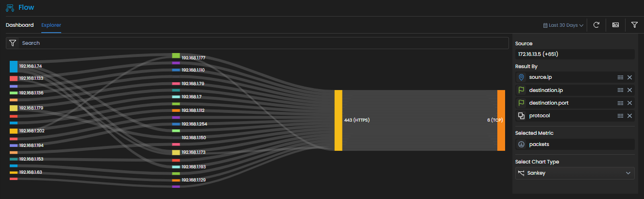Open the Last 30 Days time range dropdown
644x199 pixels.
coord(563,25)
